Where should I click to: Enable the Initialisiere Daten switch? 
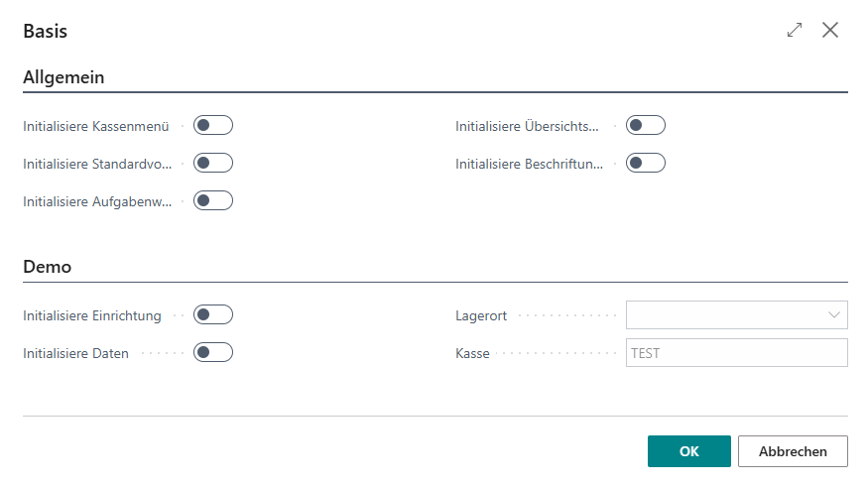coord(213,352)
